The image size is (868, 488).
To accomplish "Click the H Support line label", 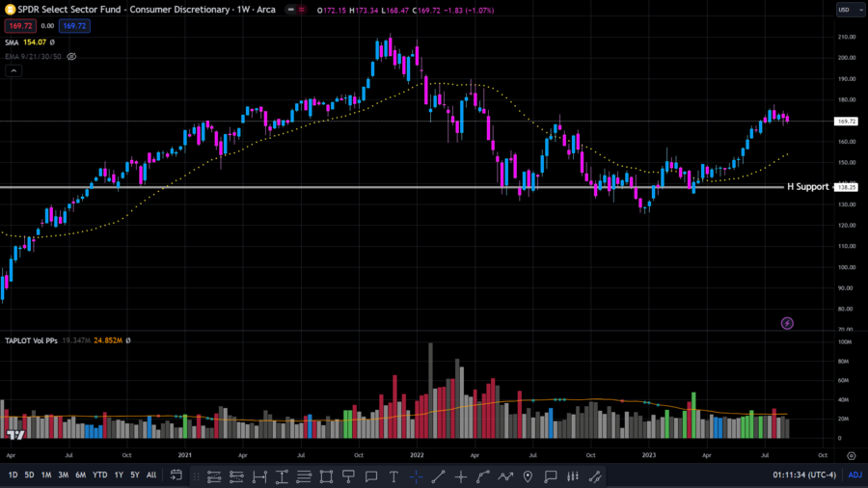I will (x=807, y=186).
